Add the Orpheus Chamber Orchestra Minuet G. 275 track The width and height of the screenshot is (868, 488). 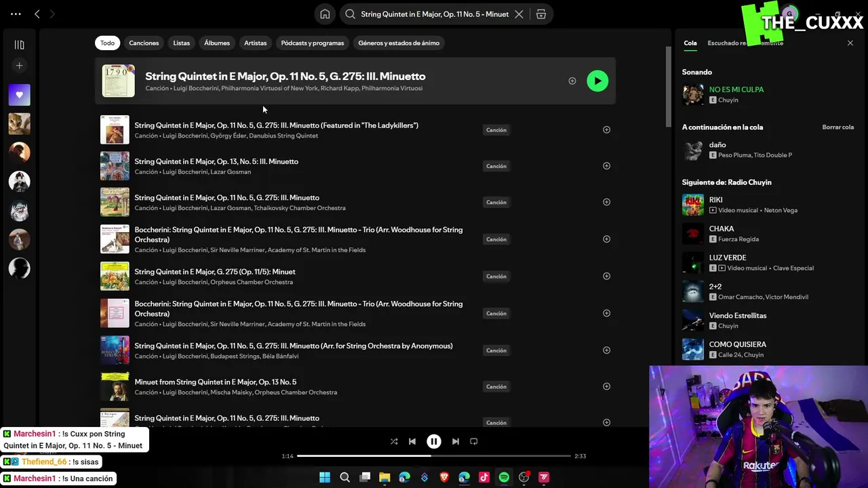click(x=606, y=276)
